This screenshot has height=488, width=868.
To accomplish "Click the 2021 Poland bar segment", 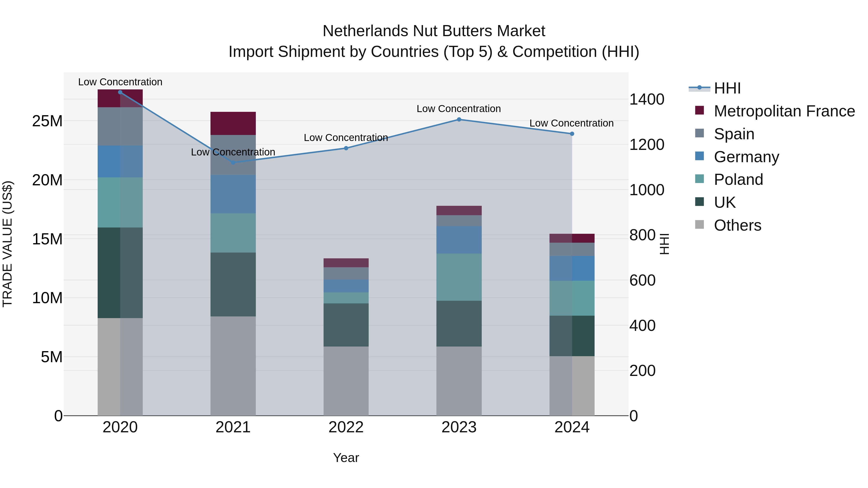I will [233, 233].
